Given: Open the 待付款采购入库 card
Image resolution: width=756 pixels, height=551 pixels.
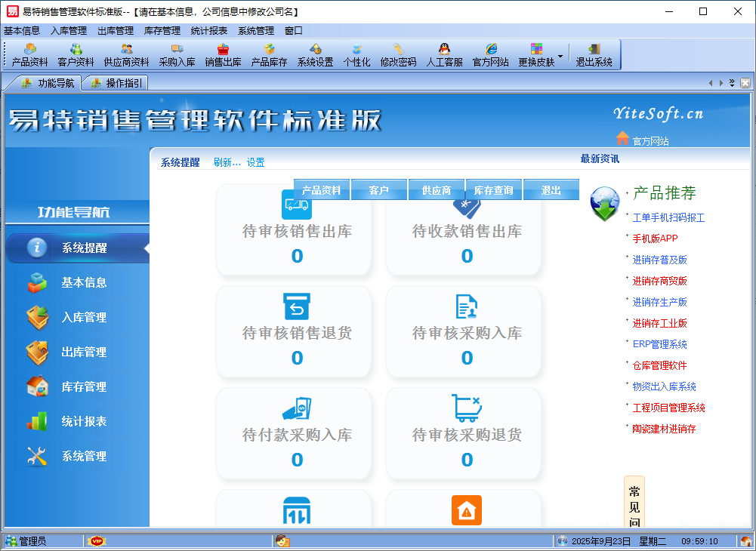Looking at the screenshot, I should [x=294, y=433].
